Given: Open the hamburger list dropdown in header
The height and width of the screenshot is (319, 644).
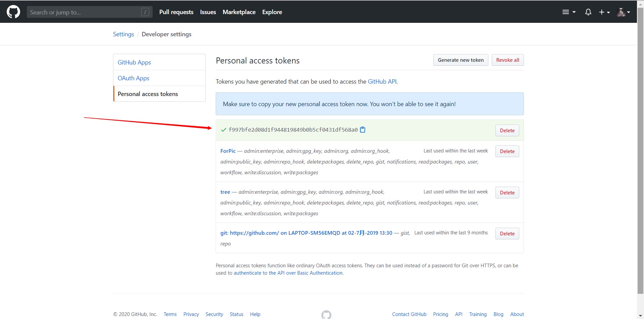Looking at the screenshot, I should coord(569,12).
